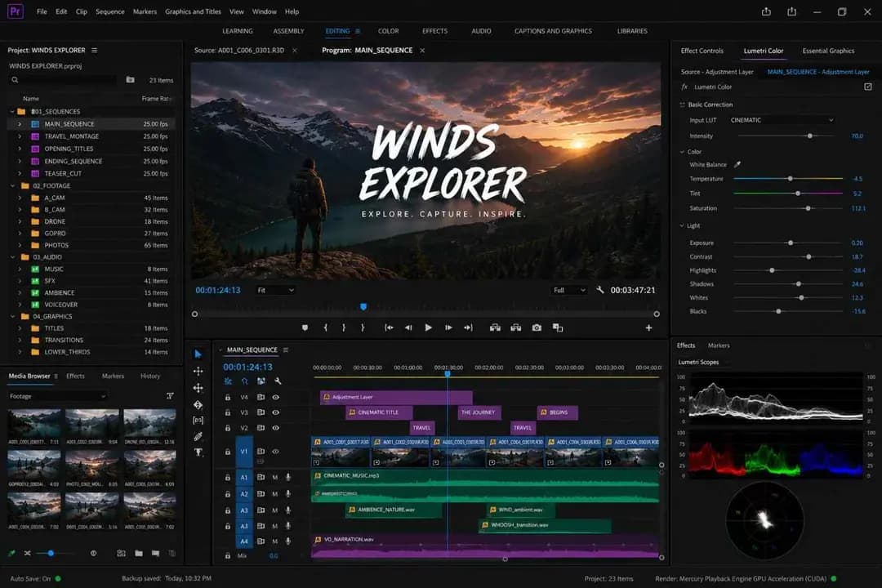Jump to the In point
This screenshot has width=882, height=588.
click(x=389, y=327)
